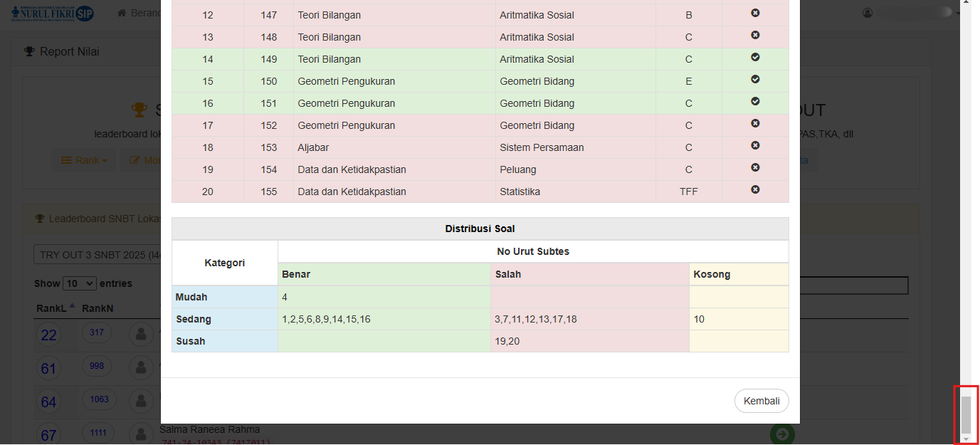Viewport: 980px width, 445px height.
Task: Click the Kembali button
Action: pos(761,401)
